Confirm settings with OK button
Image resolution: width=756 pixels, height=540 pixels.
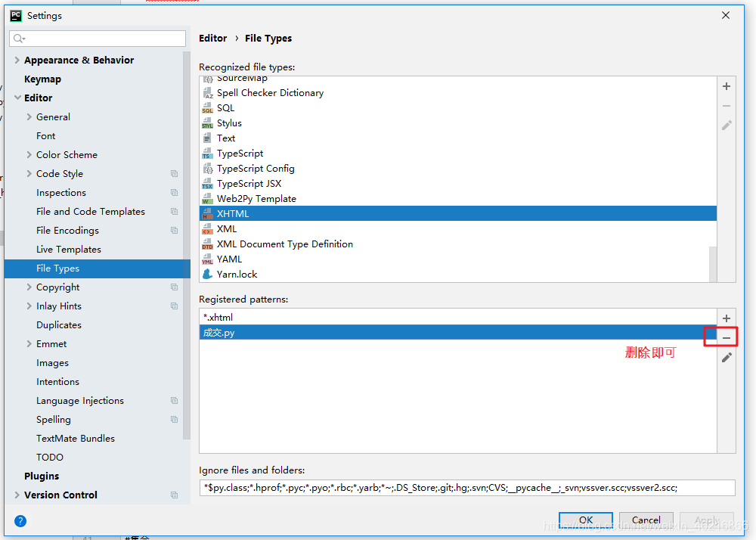click(x=586, y=520)
